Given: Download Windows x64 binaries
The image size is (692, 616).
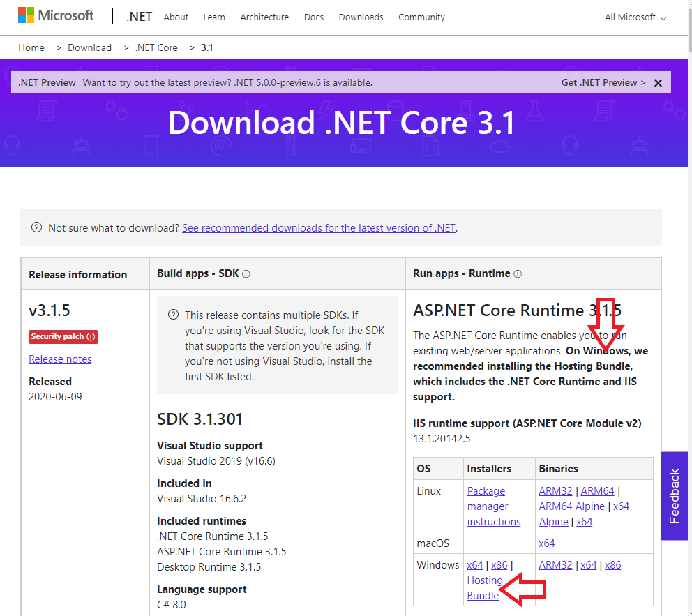Looking at the screenshot, I should [x=588, y=565].
